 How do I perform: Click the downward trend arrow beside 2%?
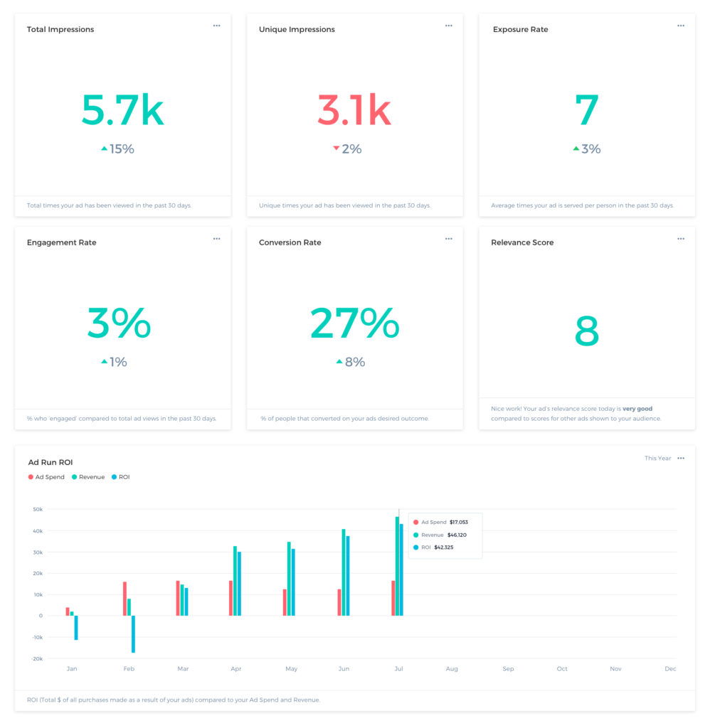[x=336, y=148]
